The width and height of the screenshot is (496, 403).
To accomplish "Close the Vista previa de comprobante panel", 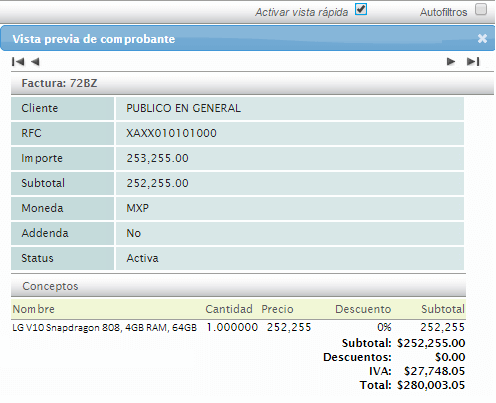I will 482,39.
